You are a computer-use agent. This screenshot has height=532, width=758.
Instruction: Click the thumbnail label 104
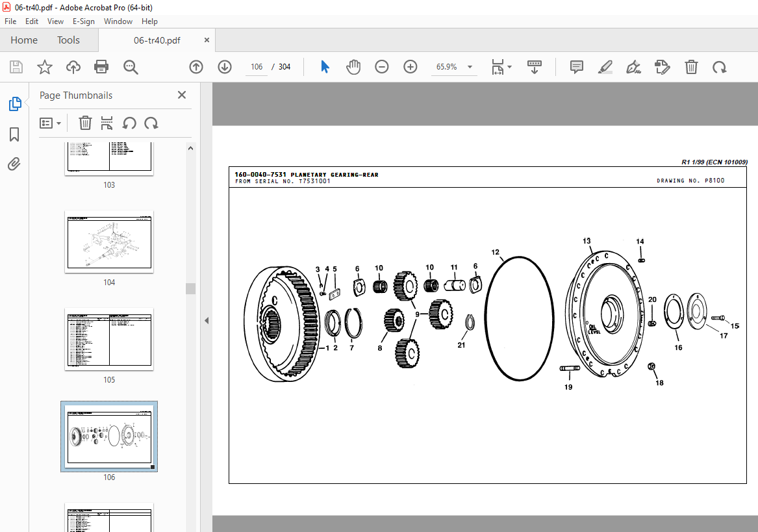click(x=109, y=283)
